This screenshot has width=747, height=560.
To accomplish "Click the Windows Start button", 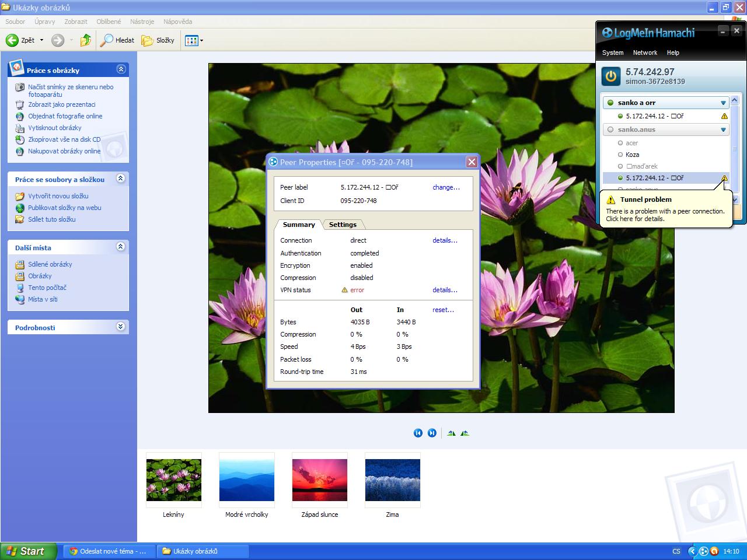I will pos(28,551).
